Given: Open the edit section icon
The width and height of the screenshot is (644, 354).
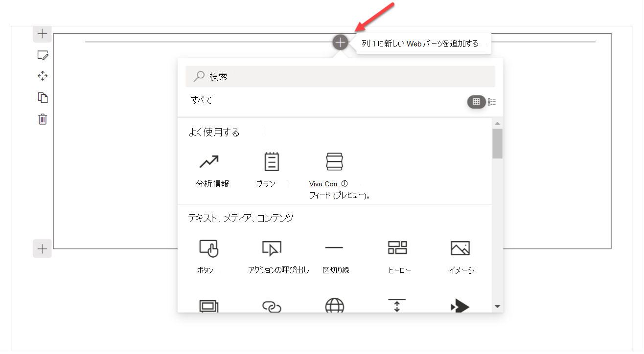Looking at the screenshot, I should point(43,55).
